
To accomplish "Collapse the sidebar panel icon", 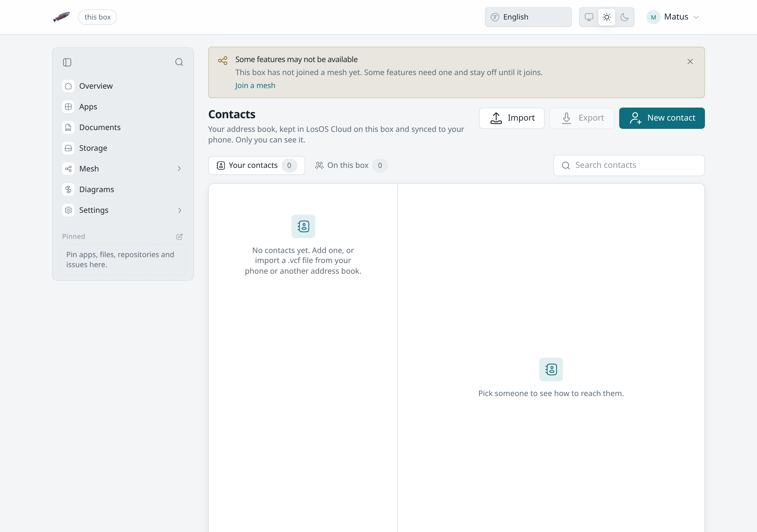I will (x=67, y=62).
